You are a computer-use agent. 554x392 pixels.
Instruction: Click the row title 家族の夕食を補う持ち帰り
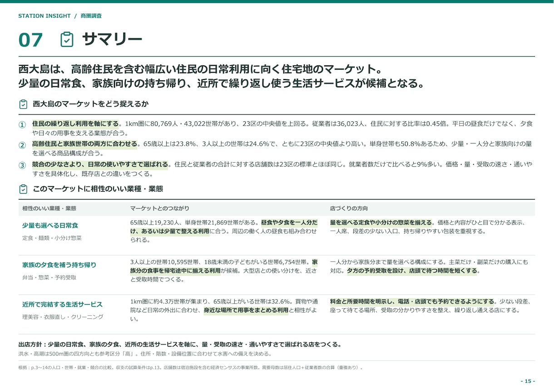pyautogui.click(x=59, y=265)
